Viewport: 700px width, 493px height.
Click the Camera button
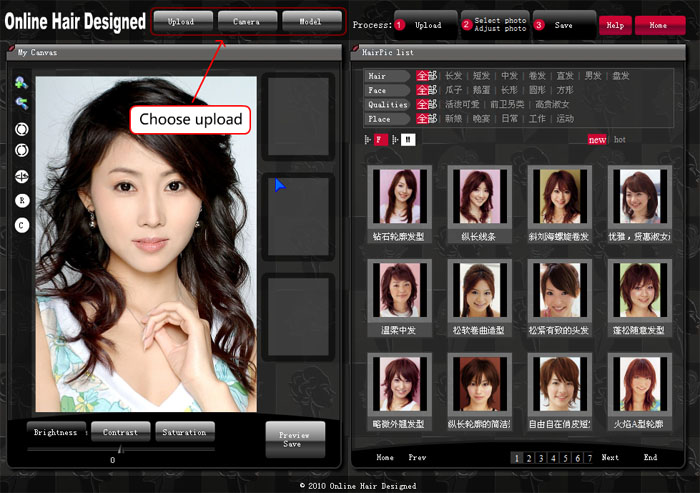tap(247, 21)
